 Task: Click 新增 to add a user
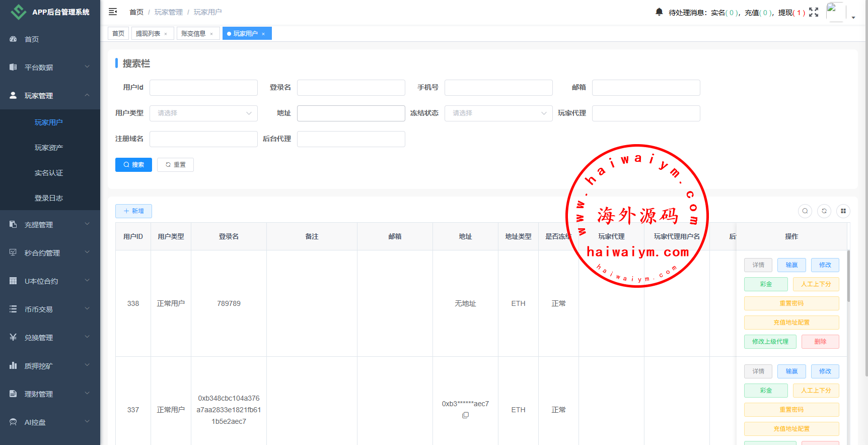[x=133, y=211]
